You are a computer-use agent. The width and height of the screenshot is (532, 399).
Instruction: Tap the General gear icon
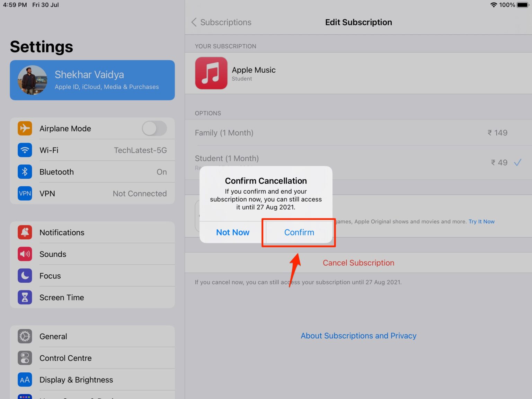(25, 336)
